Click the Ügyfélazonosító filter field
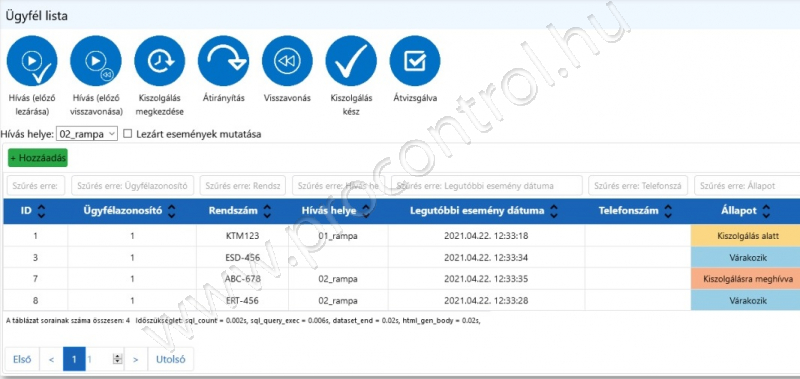The image size is (800, 379). (x=133, y=186)
